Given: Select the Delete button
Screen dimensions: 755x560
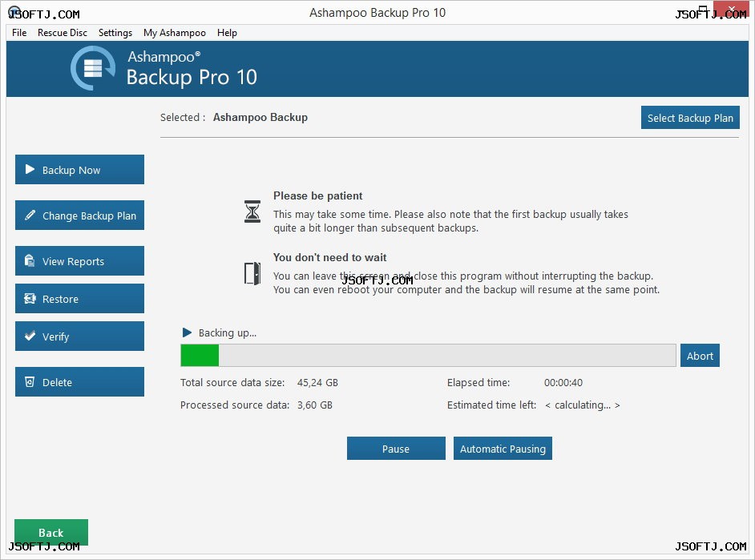Looking at the screenshot, I should click(79, 382).
